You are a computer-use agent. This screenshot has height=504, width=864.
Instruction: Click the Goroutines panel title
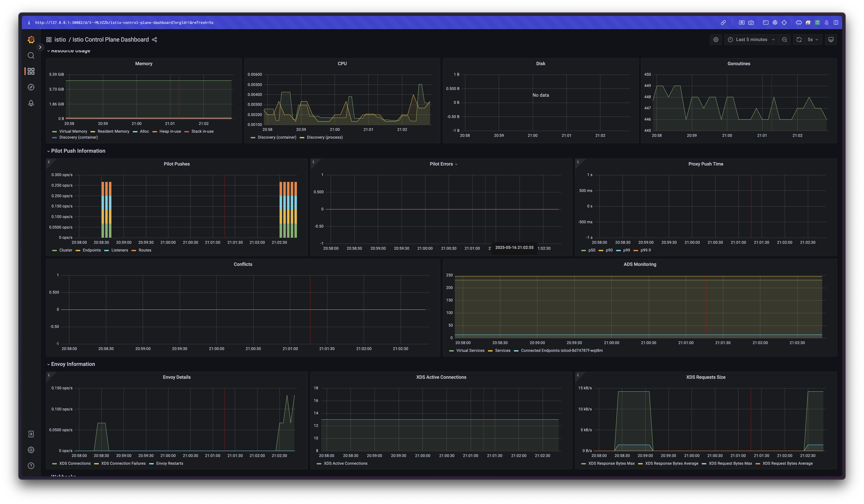[738, 64]
